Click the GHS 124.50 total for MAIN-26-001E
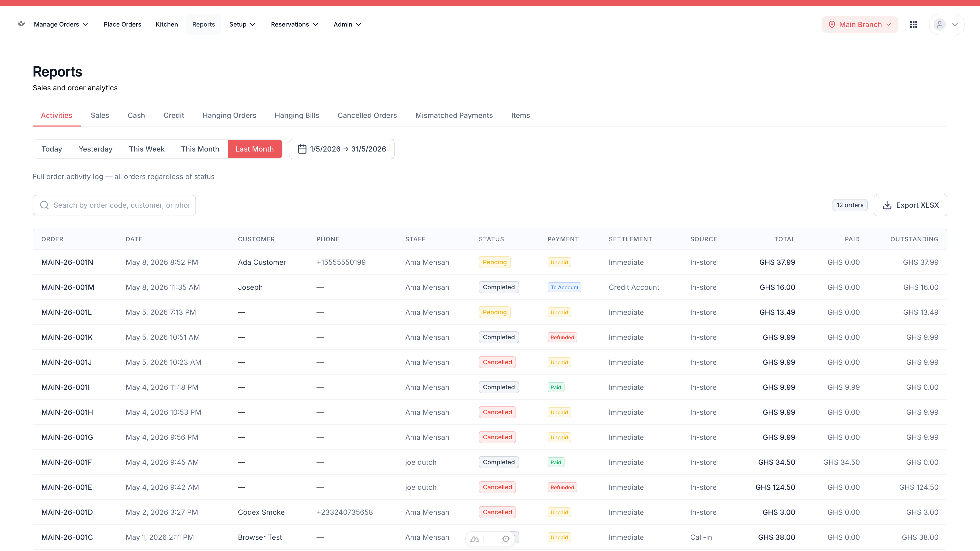Viewport: 980px width, 551px height. tap(775, 487)
